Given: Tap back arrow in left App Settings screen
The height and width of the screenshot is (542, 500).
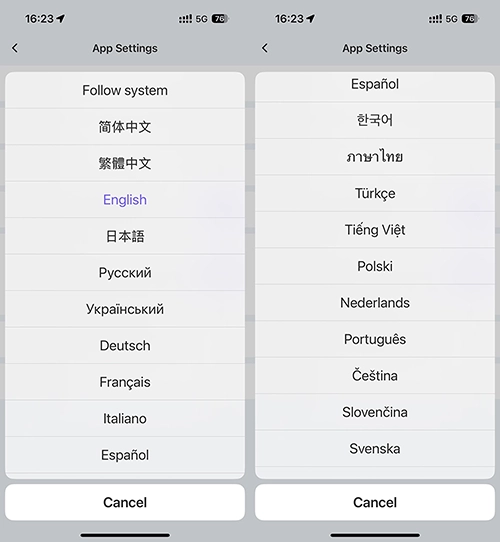Looking at the screenshot, I should point(15,48).
